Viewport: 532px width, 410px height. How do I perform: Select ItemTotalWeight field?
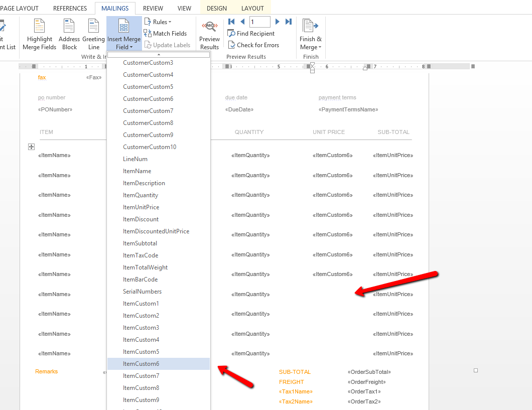(x=159, y=267)
